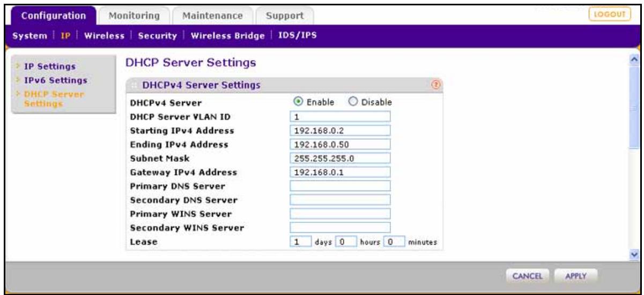Viewport: 644px width, 295px height.
Task: Click the Ending IPv4 Address field
Action: click(340, 143)
